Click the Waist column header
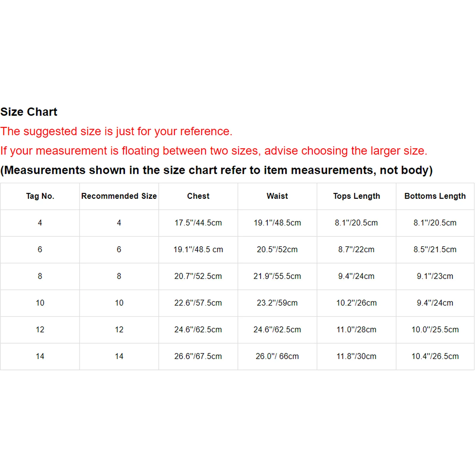The height and width of the screenshot is (476, 476). 277,196
